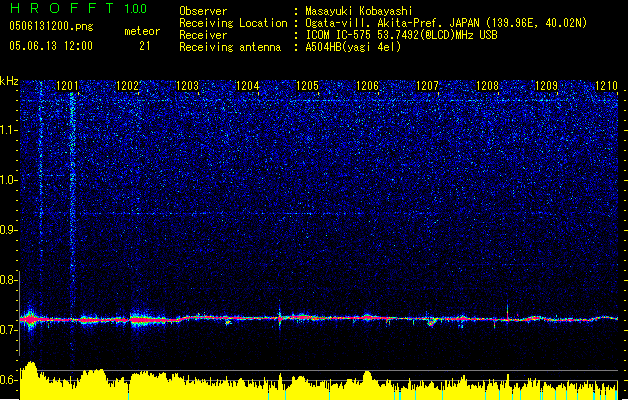
Task: Click the 1207 time marker
Action: coord(427,86)
